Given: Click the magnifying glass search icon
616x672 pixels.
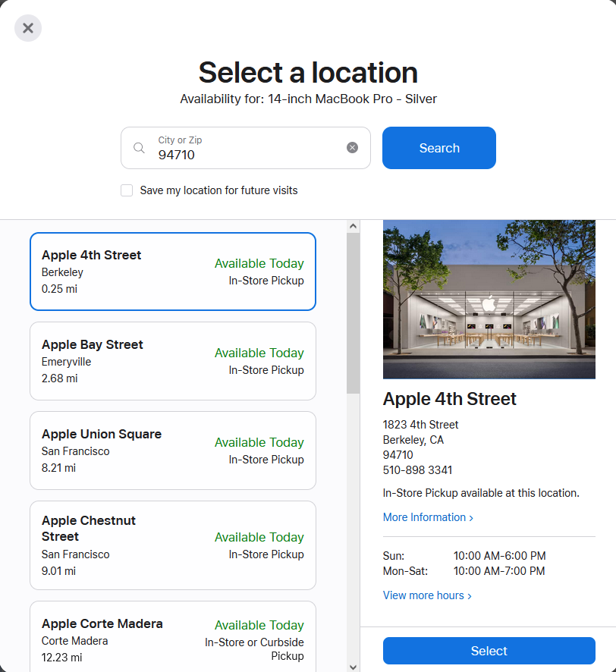Looking at the screenshot, I should click(139, 148).
